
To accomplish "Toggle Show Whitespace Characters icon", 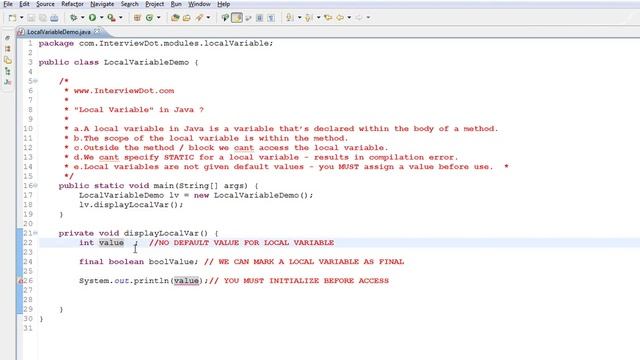I will coord(271,18).
